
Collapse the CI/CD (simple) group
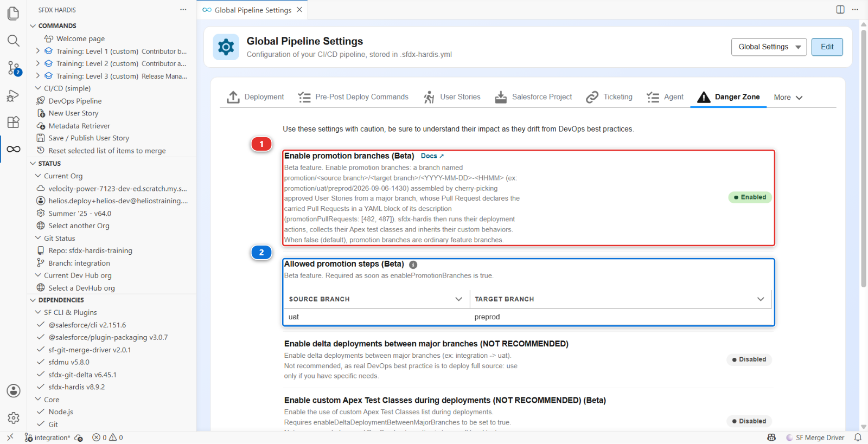38,88
